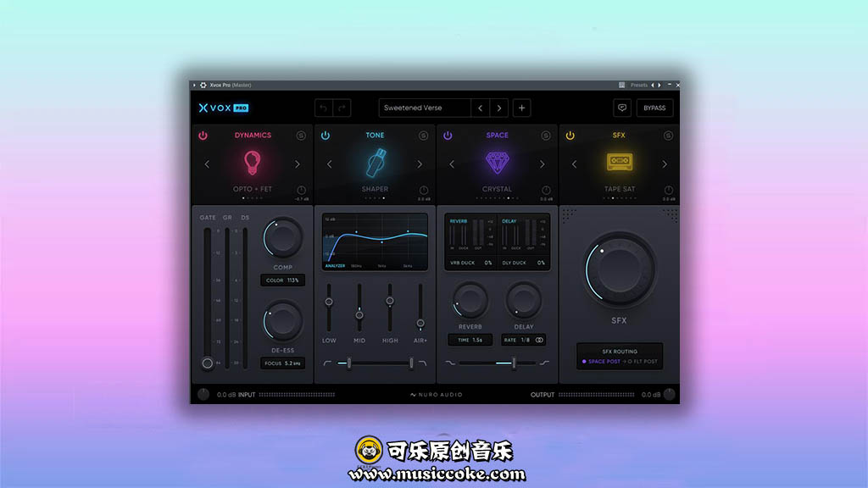Image resolution: width=868 pixels, height=488 pixels.
Task: Toggle the plugin BYPASS button
Action: pyautogui.click(x=655, y=108)
